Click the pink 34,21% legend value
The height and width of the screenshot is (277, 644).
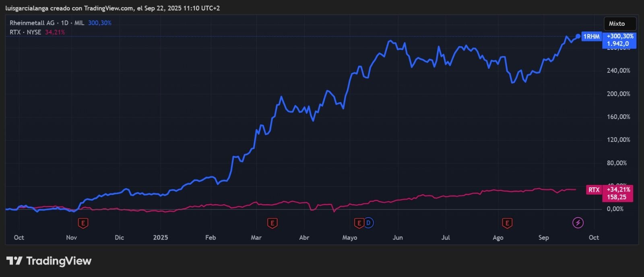(x=55, y=32)
